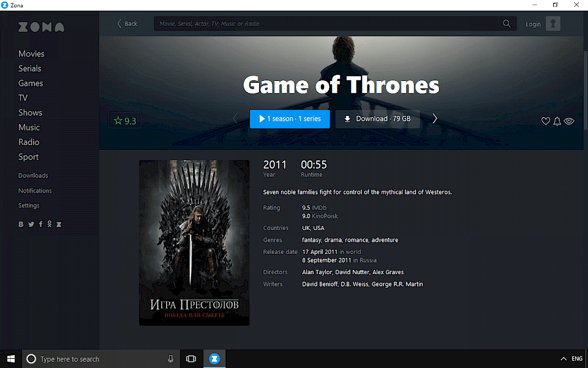Open director David Nutter's page
Viewport: 588px width, 368px height.
coord(353,272)
